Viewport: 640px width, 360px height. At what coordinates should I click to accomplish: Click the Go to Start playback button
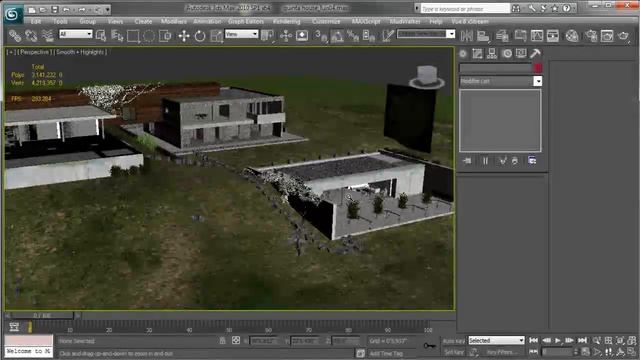(x=533, y=340)
